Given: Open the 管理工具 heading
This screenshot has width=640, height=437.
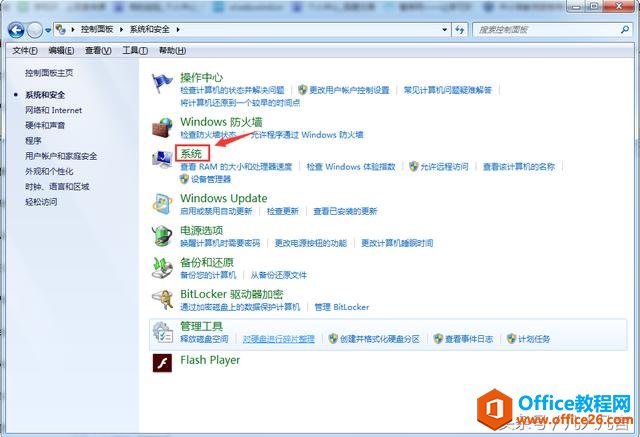Looking at the screenshot, I should (x=202, y=326).
